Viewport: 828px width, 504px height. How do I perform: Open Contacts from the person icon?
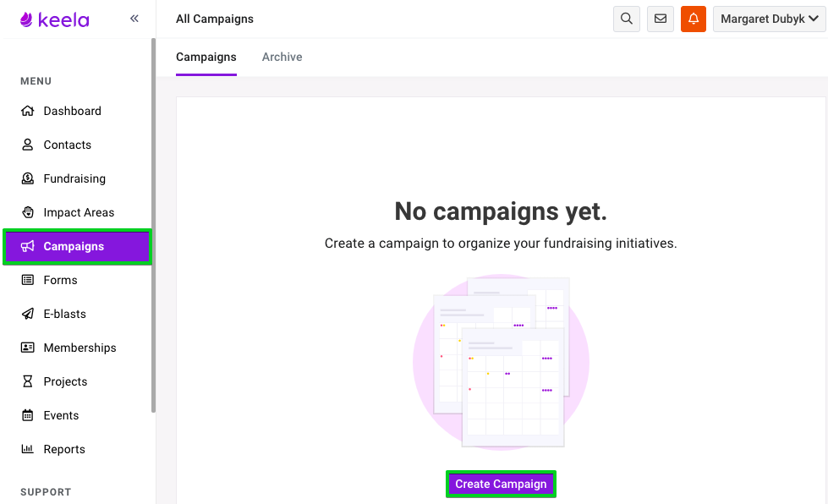tap(27, 145)
